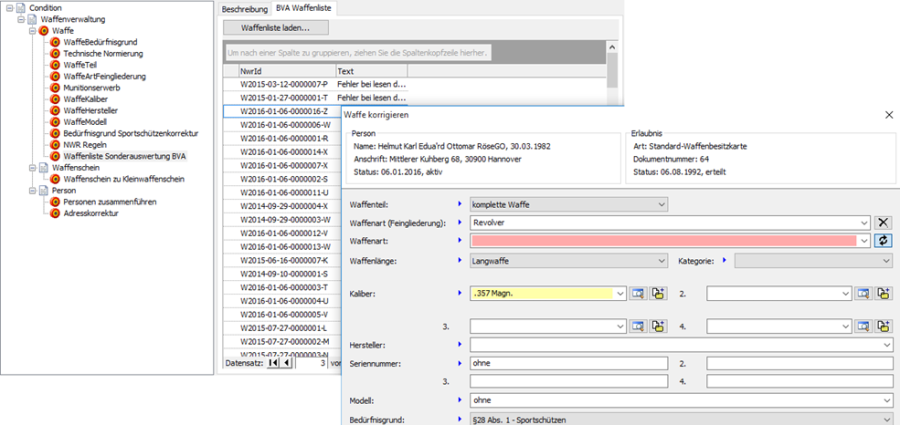900x425 pixels.
Task: Click the refresh icon beside Waffenart
Action: tap(883, 241)
